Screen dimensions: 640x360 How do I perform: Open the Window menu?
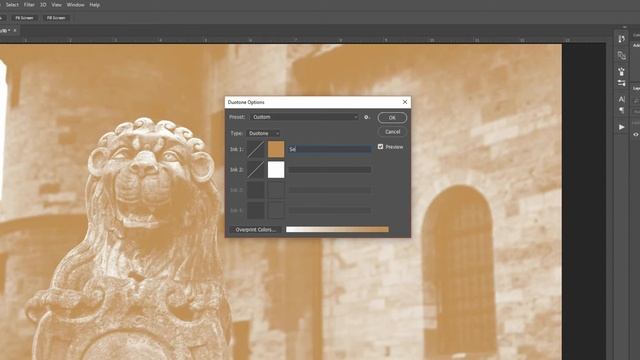pos(75,5)
